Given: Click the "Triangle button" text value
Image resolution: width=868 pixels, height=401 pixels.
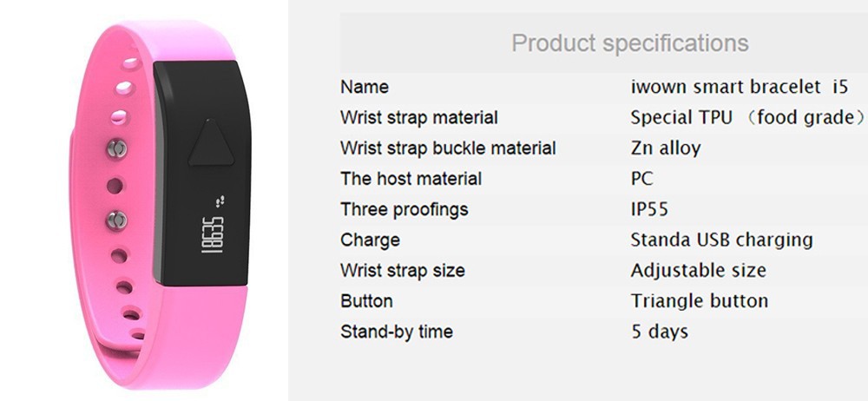Looking at the screenshot, I should pos(699,301).
